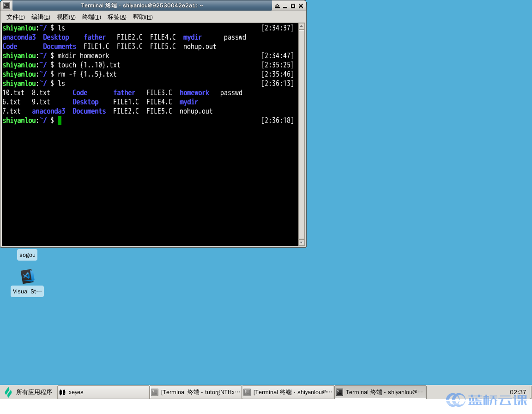Image resolution: width=532 pixels, height=414 pixels.
Task: Open the 编辑(E) menu
Action: point(41,17)
